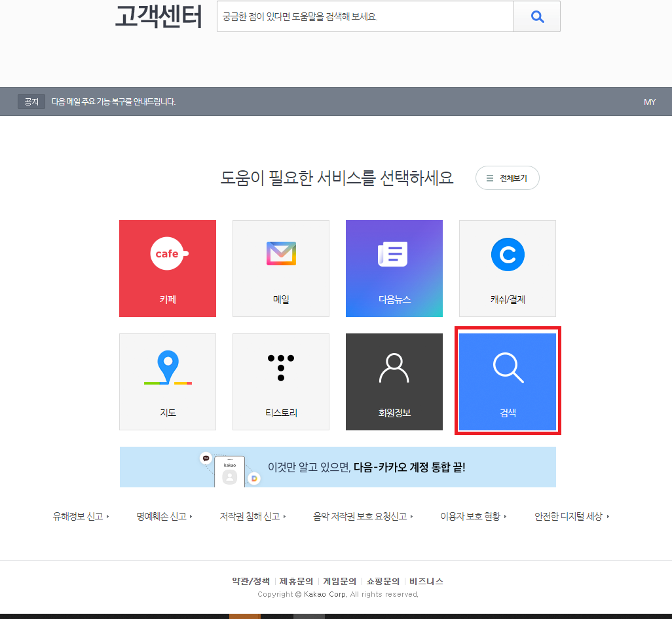
Task: Open the 이용자 보호 현황 link
Action: pos(474,516)
